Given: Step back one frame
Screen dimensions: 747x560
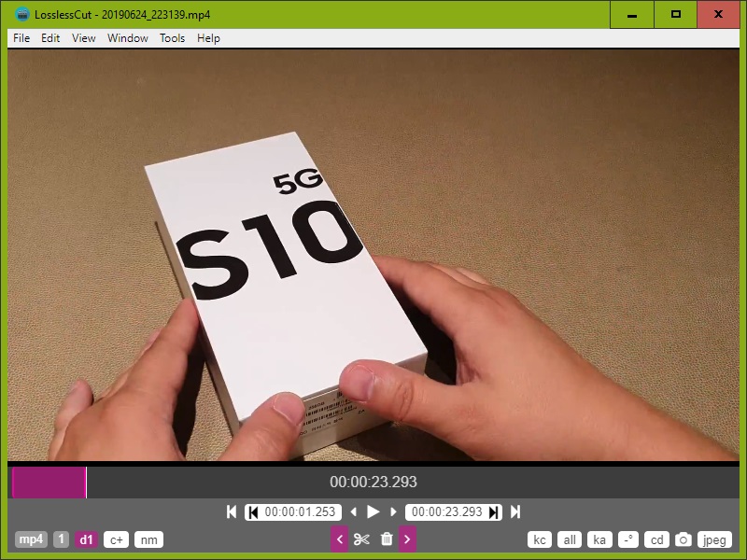Looking at the screenshot, I should click(353, 511).
